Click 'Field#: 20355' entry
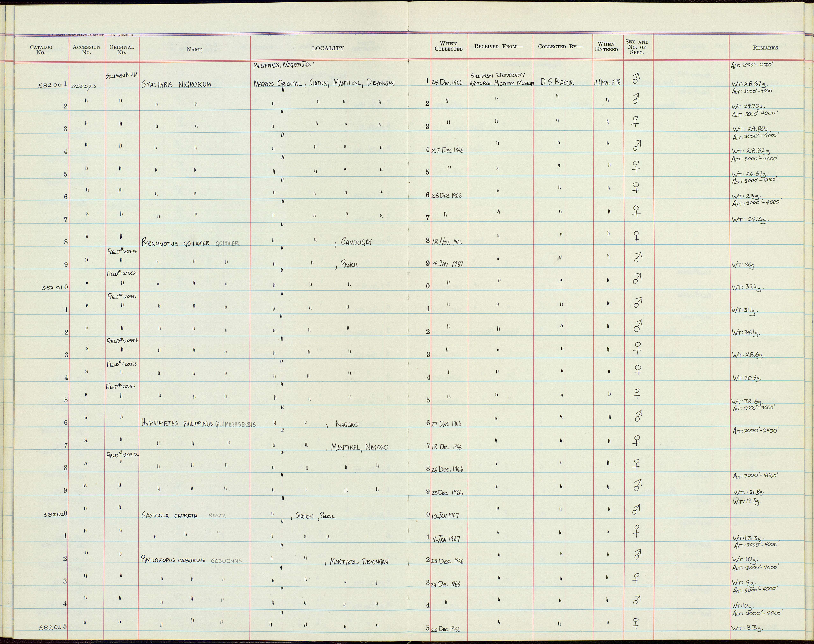The height and width of the screenshot is (644, 814). click(x=122, y=365)
